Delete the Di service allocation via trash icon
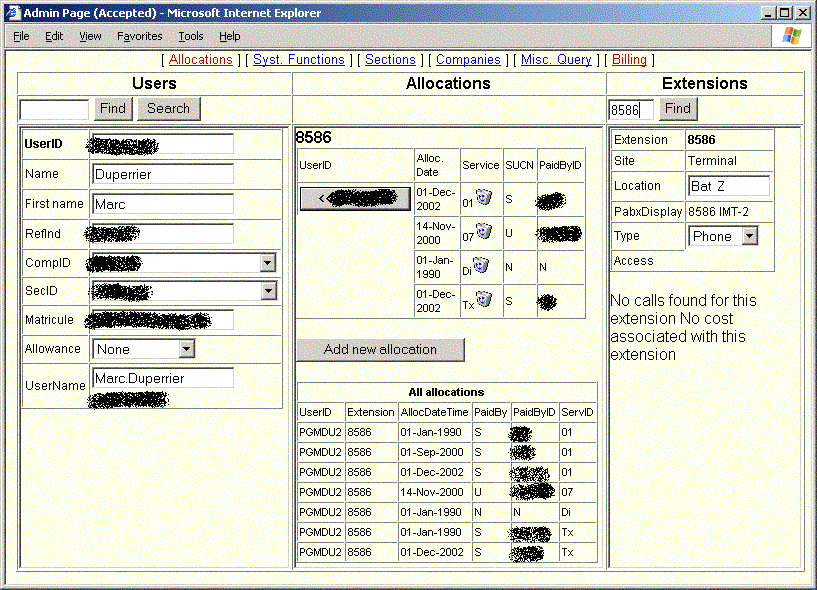 click(x=481, y=266)
